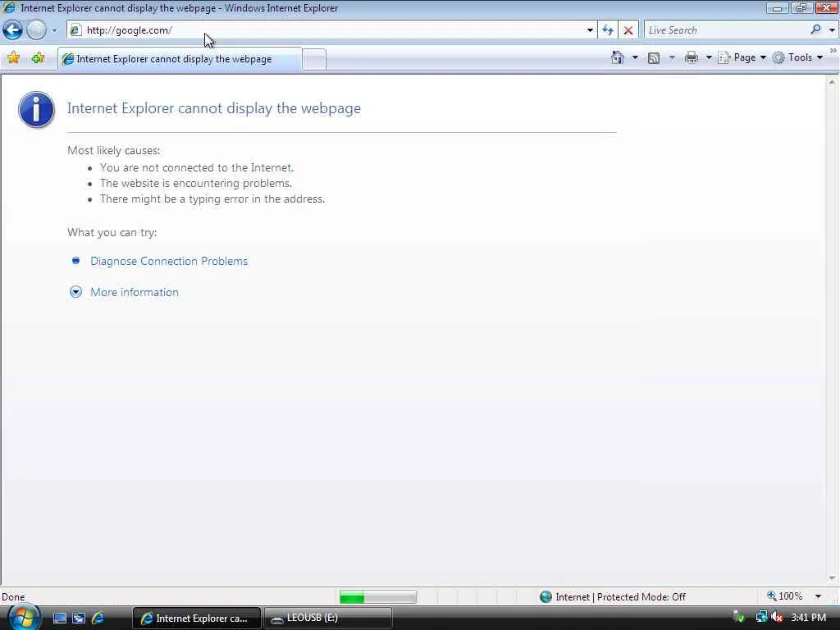The image size is (840, 630).
Task: Click the safely remove hardware tray icon
Action: pos(739,618)
